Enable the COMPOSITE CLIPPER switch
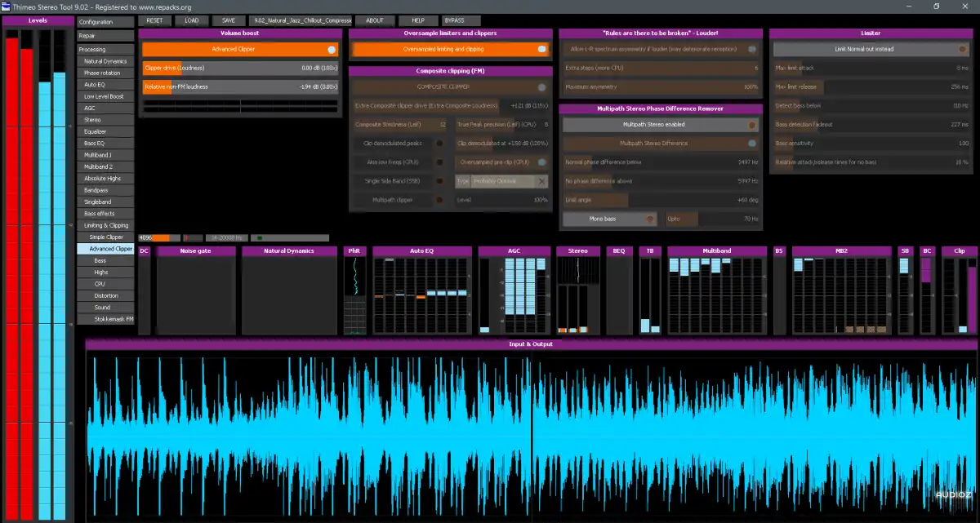Viewport: 980px width, 523px height. 541,86
